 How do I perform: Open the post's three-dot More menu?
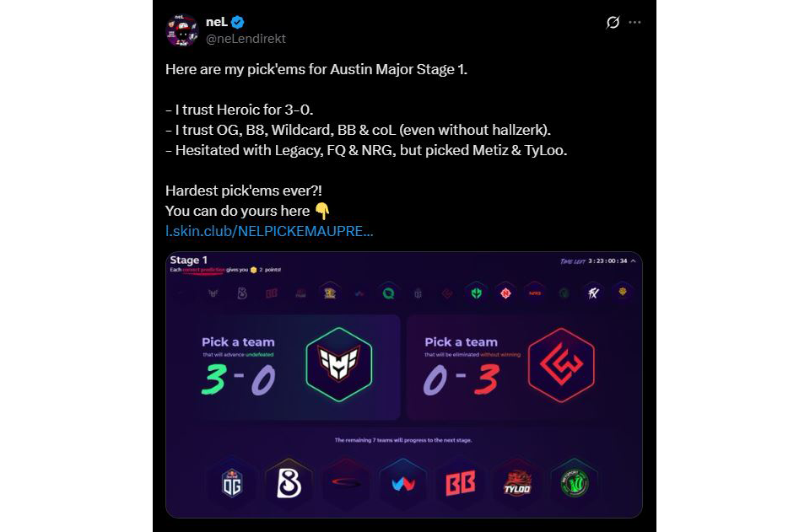(634, 22)
